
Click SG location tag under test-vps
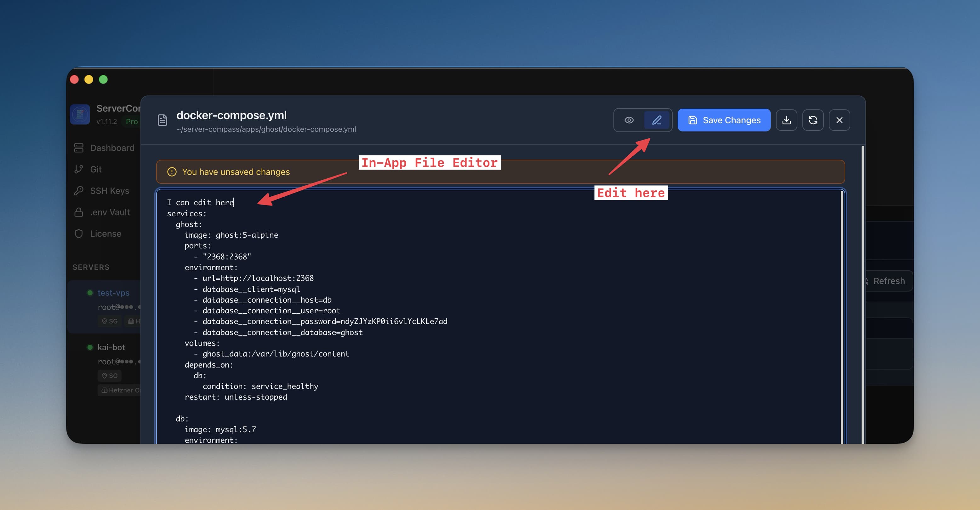(110, 321)
